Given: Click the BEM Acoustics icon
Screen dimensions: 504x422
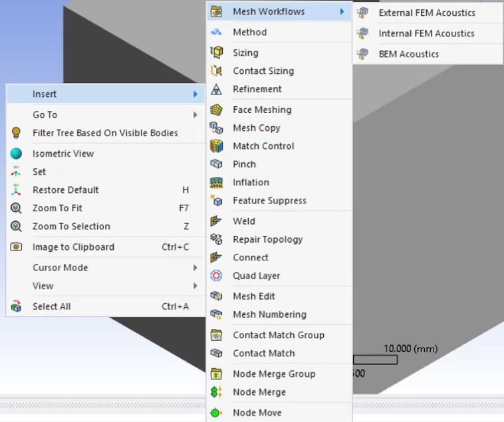Looking at the screenshot, I should click(362, 54).
